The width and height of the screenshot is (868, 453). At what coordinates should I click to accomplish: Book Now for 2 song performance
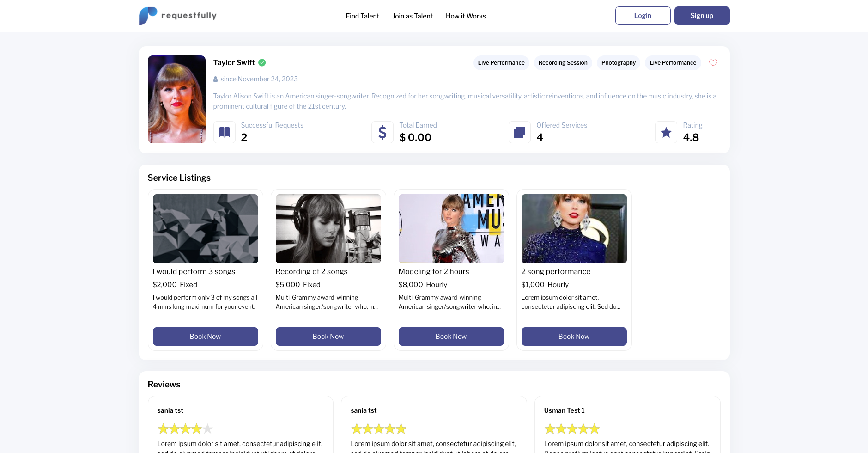pyautogui.click(x=574, y=337)
